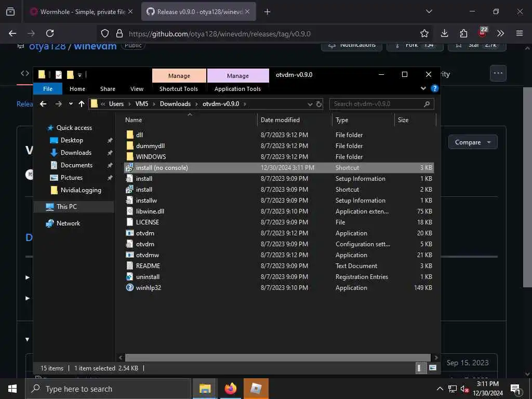
Task: Reload the GitHub page in Firefox
Action: (x=50, y=33)
